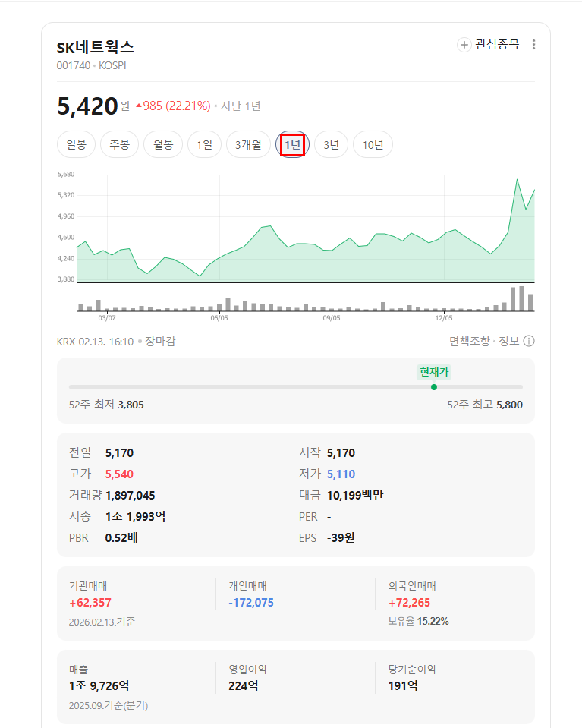This screenshot has height=728, width=582.
Task: Click the PBR value 0.52배
Action: click(x=121, y=537)
